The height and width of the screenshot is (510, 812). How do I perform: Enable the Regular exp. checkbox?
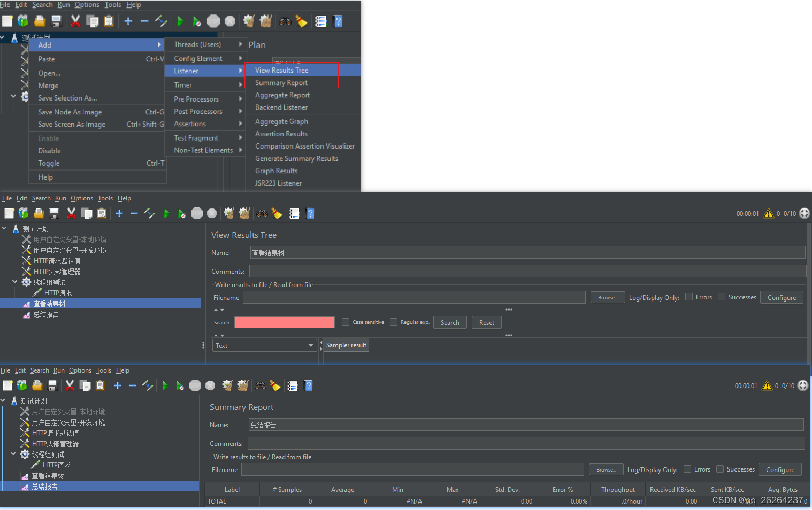coord(394,322)
